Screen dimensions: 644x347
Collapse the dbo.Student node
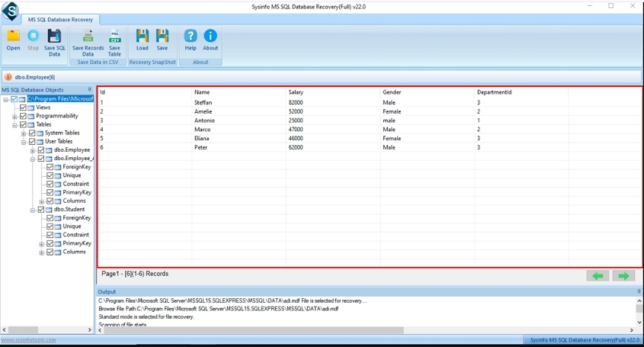(x=33, y=210)
